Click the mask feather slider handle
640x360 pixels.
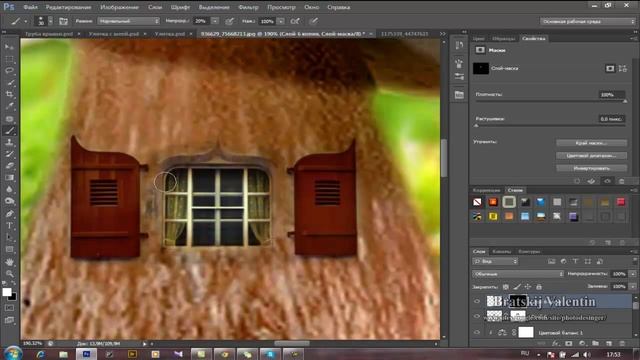point(476,125)
